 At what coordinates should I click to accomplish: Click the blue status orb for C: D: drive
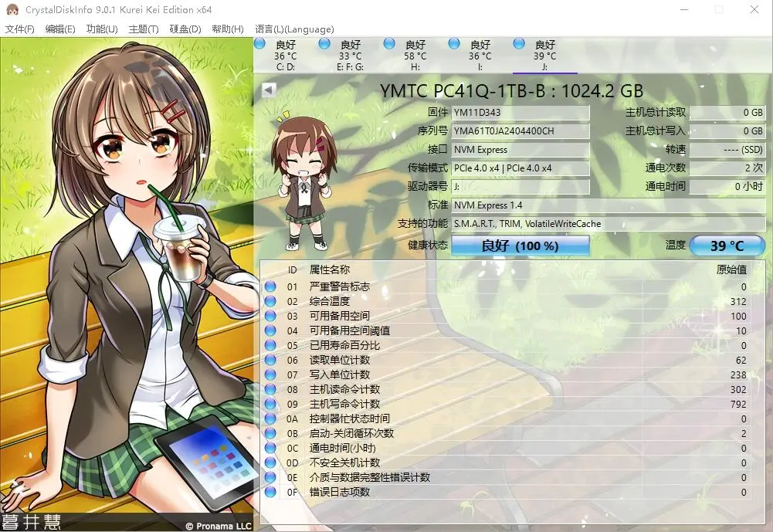259,43
